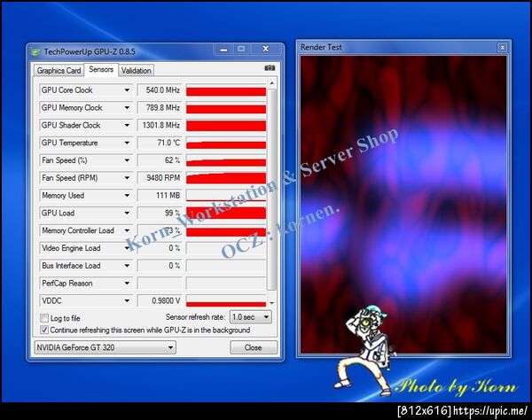Viewport: 532px width, 420px height.
Task: Open the NVIDIA GeForce GT 320 selector
Action: [105, 347]
